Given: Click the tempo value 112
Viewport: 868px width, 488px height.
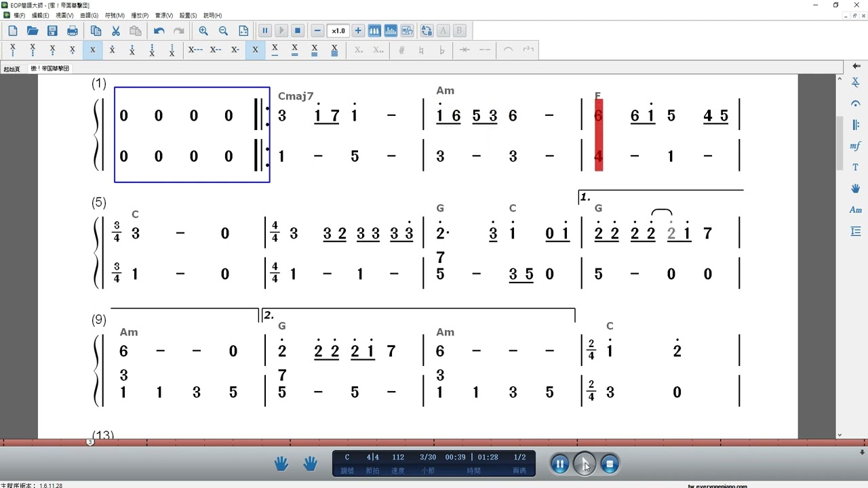Looking at the screenshot, I should pyautogui.click(x=398, y=457).
